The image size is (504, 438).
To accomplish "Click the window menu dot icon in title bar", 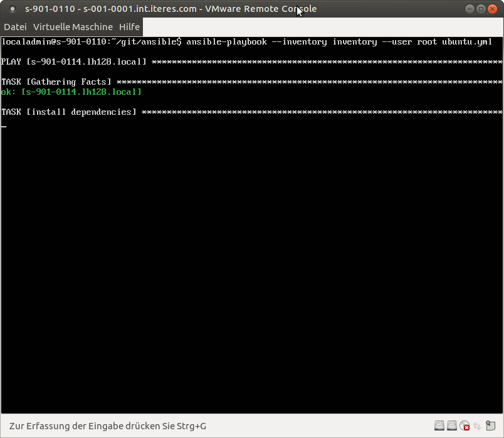I will (x=12, y=9).
